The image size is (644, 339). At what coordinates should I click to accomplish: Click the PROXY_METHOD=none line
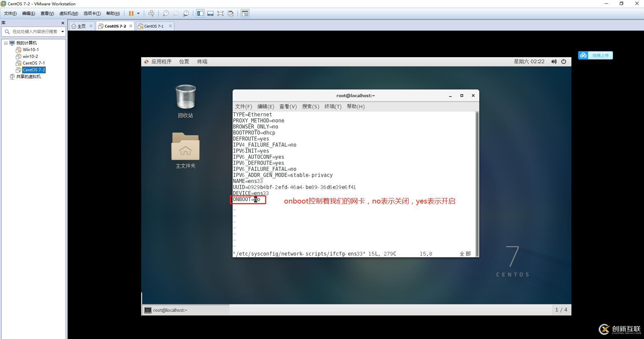pos(259,121)
